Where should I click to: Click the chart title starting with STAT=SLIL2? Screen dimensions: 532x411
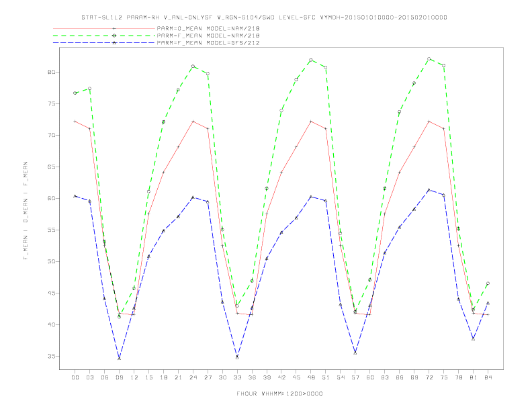click(x=264, y=17)
